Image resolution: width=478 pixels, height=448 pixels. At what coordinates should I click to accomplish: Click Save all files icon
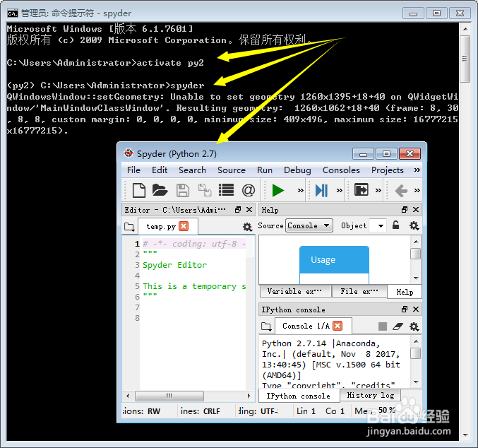(x=205, y=190)
